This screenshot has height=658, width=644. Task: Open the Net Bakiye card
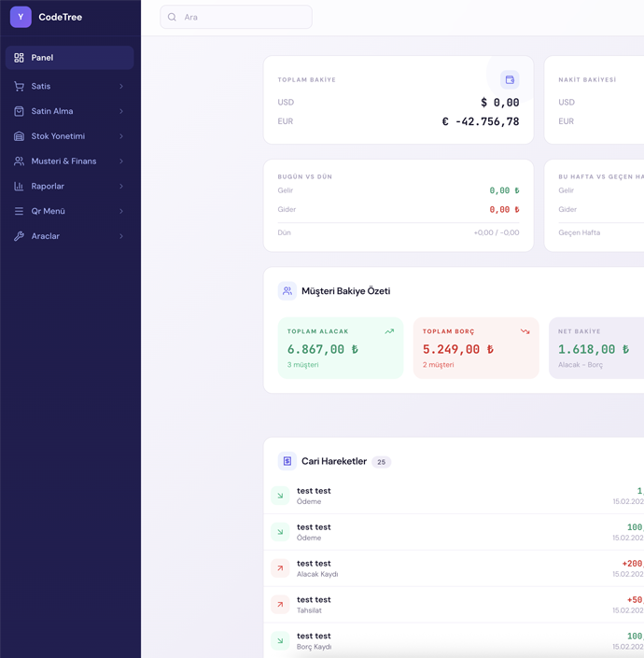[597, 348]
